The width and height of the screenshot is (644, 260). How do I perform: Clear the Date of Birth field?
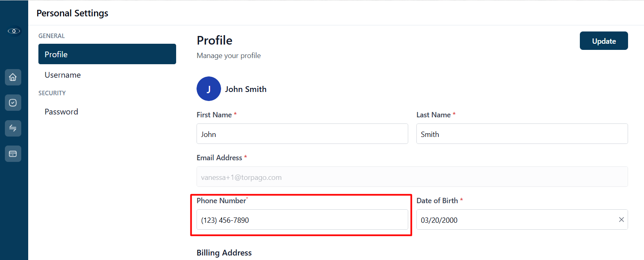click(621, 220)
